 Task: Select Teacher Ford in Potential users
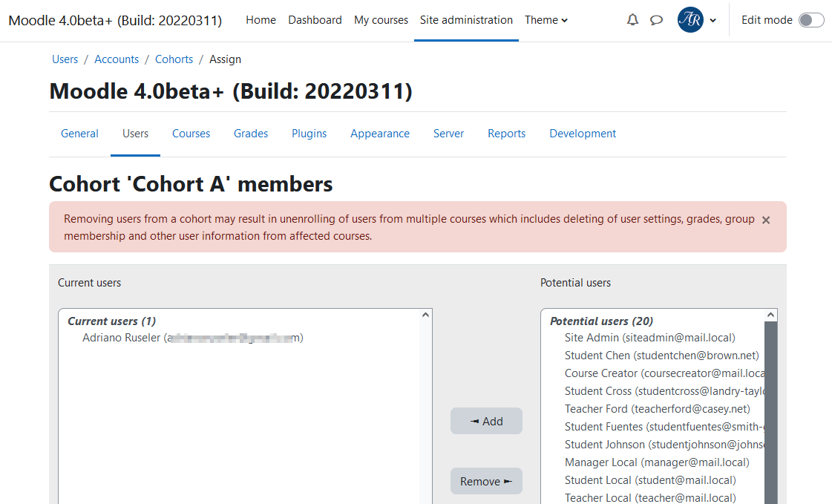tap(658, 409)
